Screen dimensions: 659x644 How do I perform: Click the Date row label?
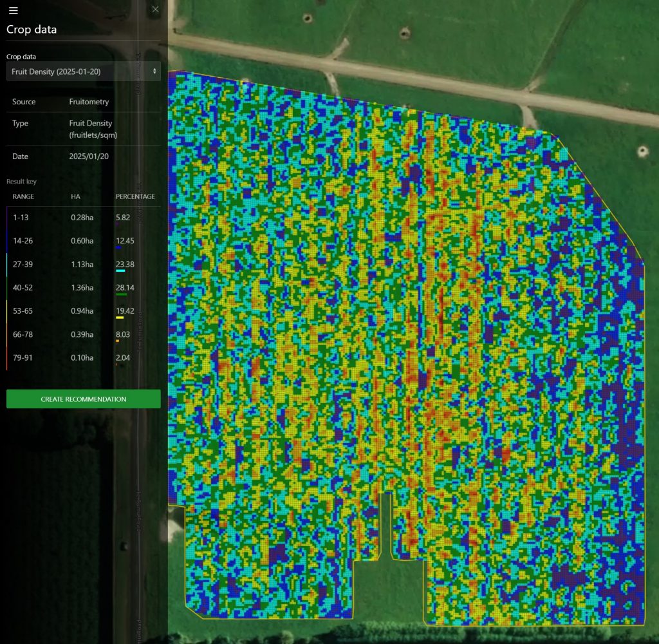tap(20, 156)
